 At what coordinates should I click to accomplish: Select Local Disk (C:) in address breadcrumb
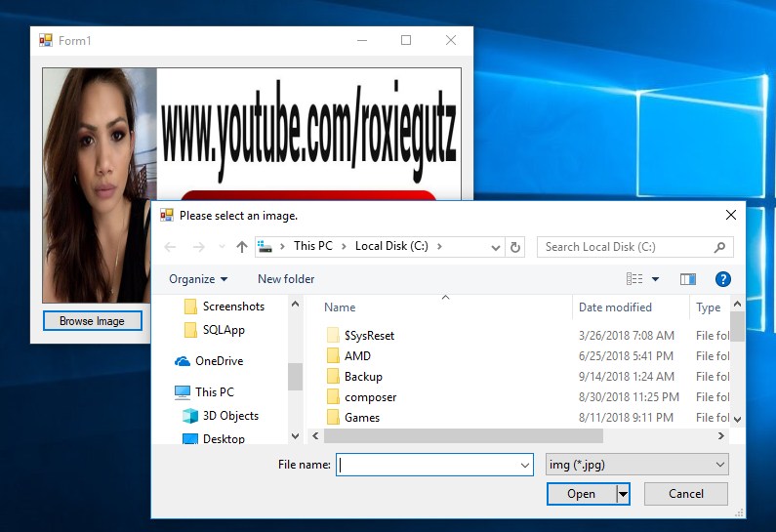391,246
